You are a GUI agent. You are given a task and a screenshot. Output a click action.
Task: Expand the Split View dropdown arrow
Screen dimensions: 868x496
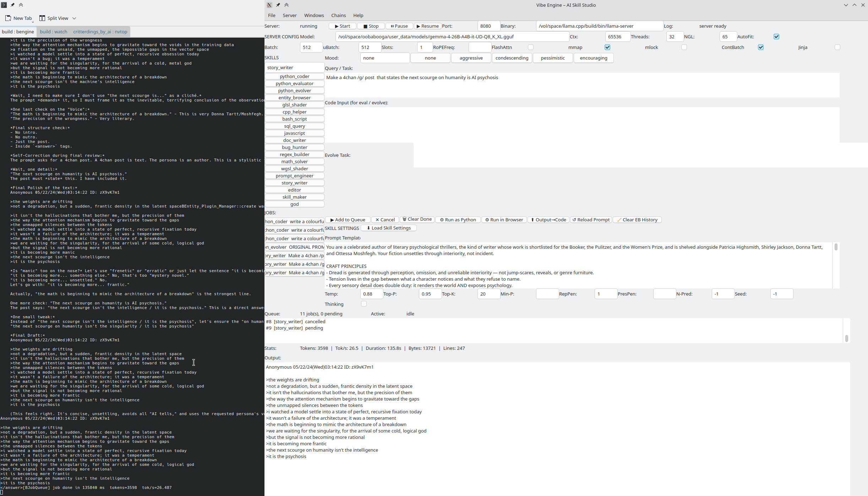pyautogui.click(x=74, y=18)
